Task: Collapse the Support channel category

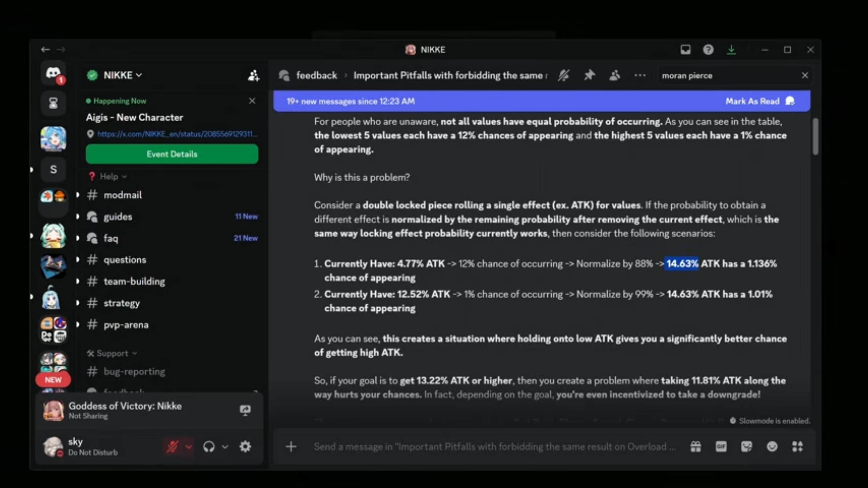Action: pos(112,353)
